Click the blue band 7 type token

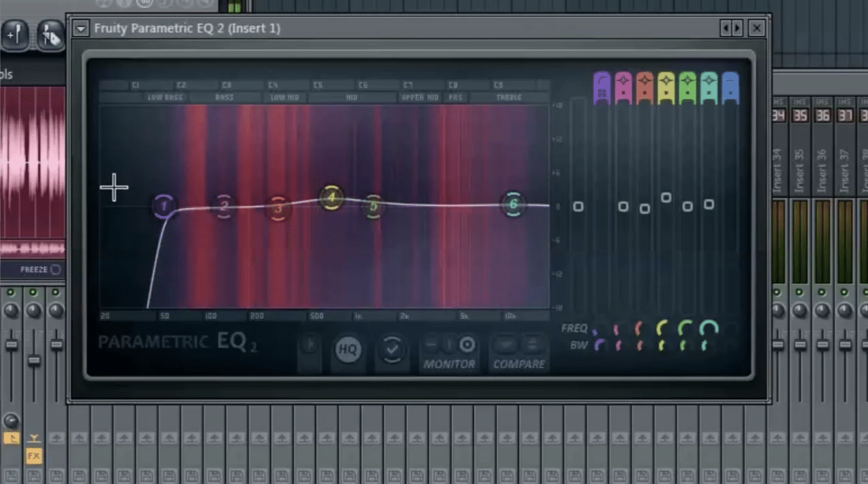click(x=730, y=88)
